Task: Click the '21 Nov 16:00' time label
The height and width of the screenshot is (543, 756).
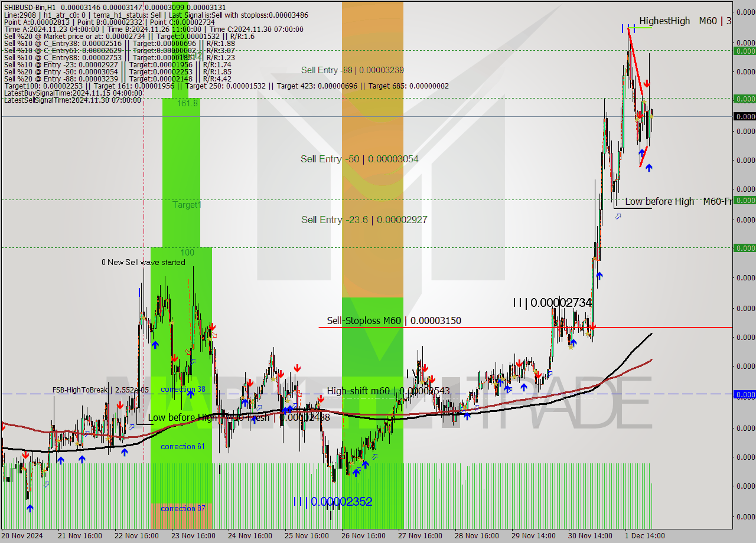Action: pos(80,536)
